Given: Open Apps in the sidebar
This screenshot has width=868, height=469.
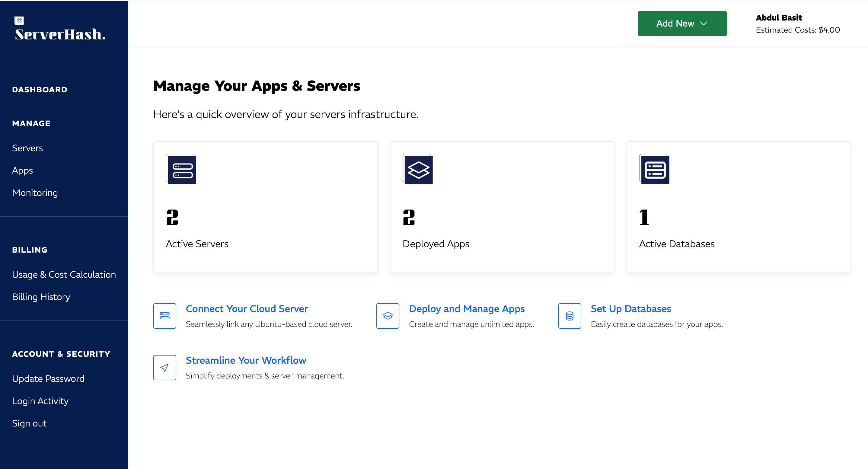Looking at the screenshot, I should tap(23, 171).
